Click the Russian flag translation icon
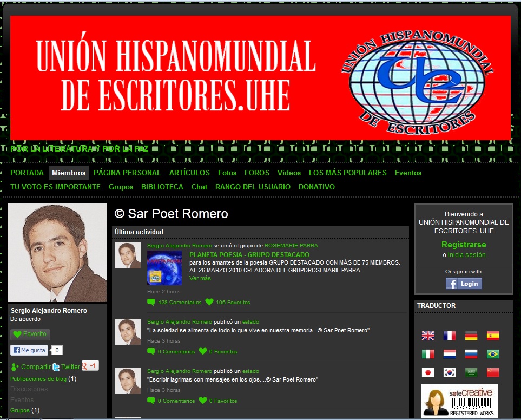 [471, 354]
